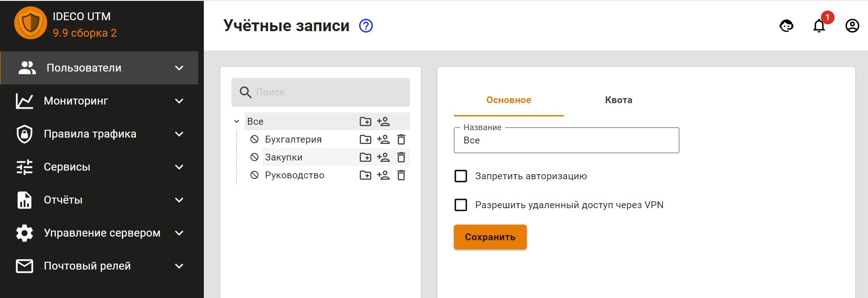Open the user profile icon
The height and width of the screenshot is (298, 868).
coord(852,26)
